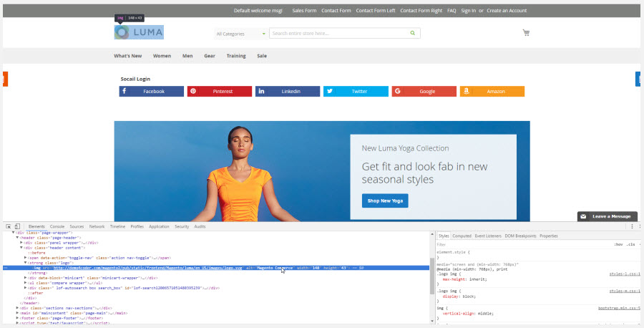Screen dimensions: 644x328
Task: Open the Leave a Message chat widget
Action: click(x=608, y=216)
